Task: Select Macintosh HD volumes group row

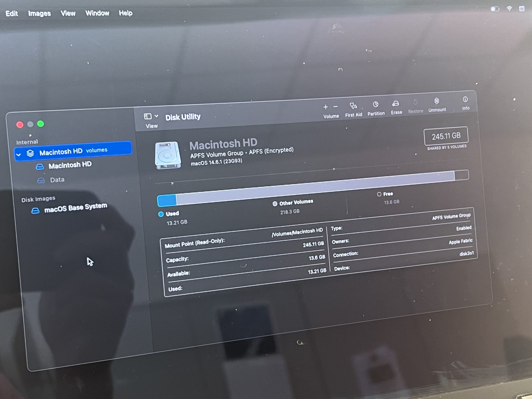Action: pos(73,151)
